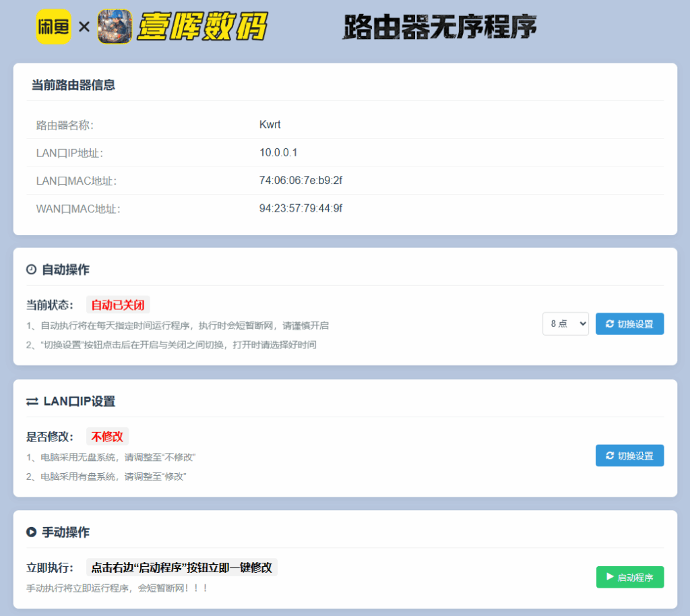Click the router name value Kwrt
The height and width of the screenshot is (616, 690).
coord(270,125)
